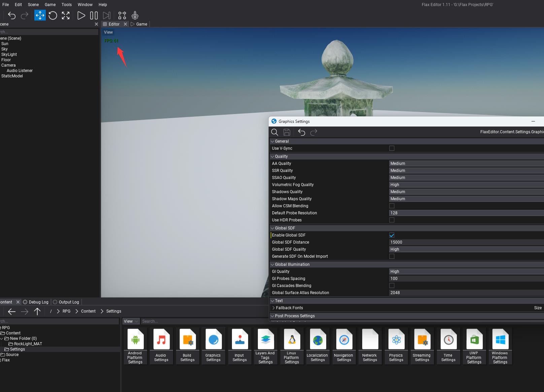The image size is (544, 392).
Task: Select the Rotate gizmo tool
Action: (53, 15)
